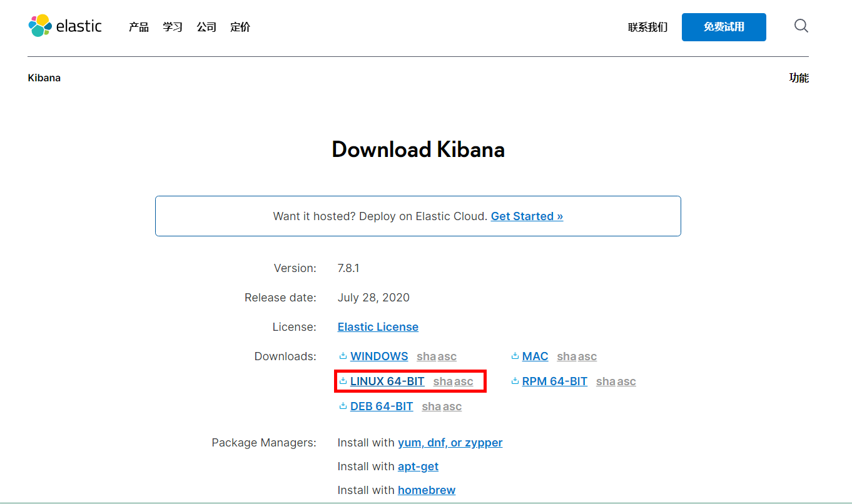Click the Package Managers: label

pos(264,443)
